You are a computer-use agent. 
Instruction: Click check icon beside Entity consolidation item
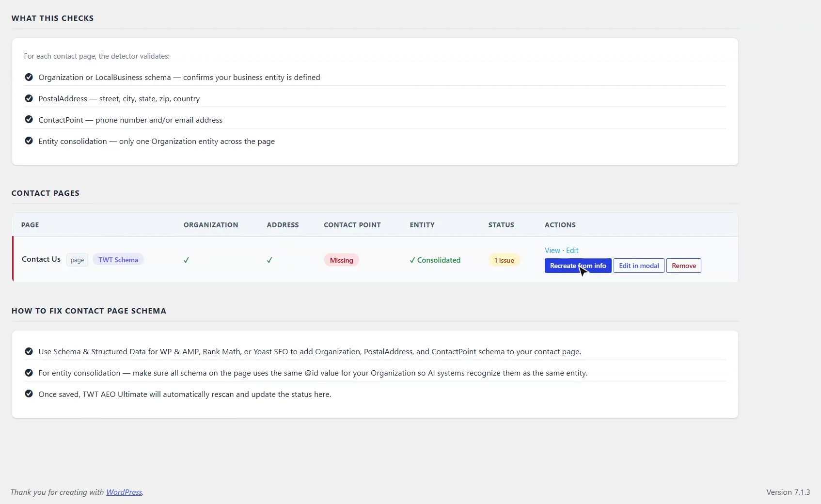point(29,141)
